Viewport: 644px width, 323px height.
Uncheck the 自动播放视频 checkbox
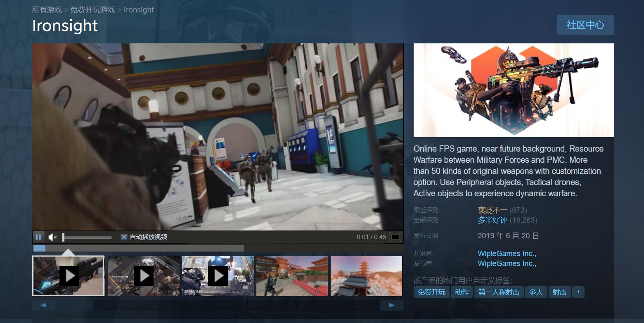[124, 237]
